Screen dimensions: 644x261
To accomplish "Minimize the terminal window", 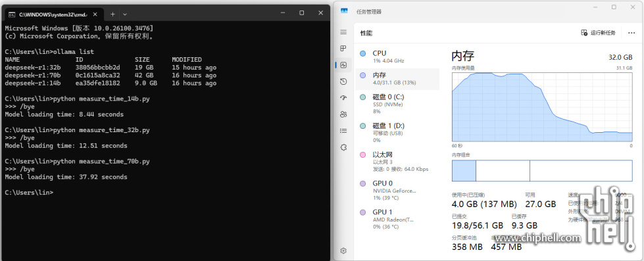I will 283,12.
